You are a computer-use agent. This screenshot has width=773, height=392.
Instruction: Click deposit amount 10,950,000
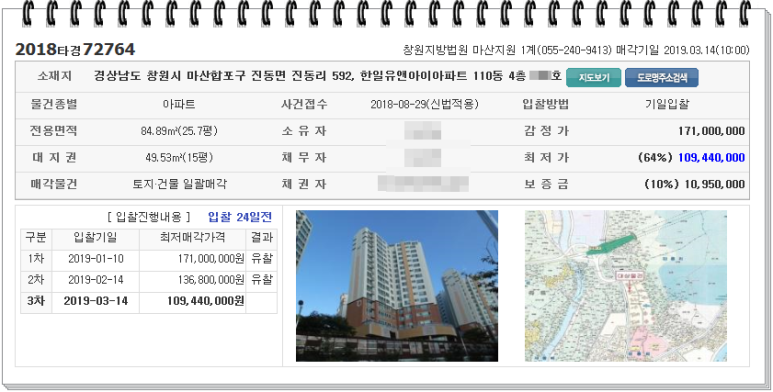click(x=715, y=184)
